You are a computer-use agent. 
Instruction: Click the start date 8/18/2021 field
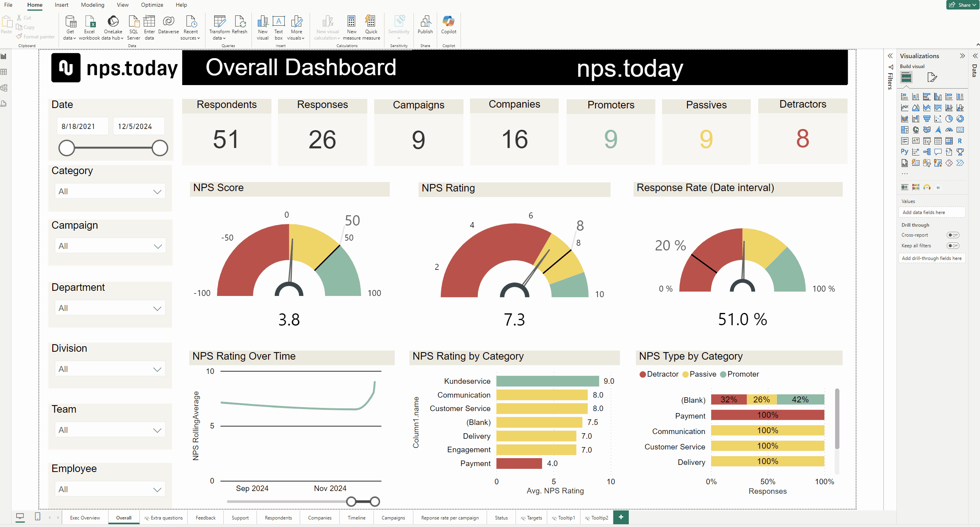click(x=82, y=127)
